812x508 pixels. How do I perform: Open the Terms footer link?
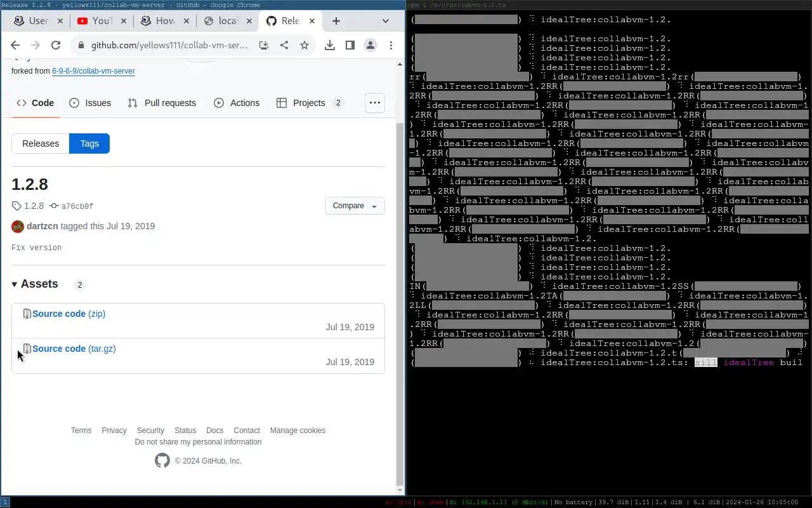tap(81, 431)
